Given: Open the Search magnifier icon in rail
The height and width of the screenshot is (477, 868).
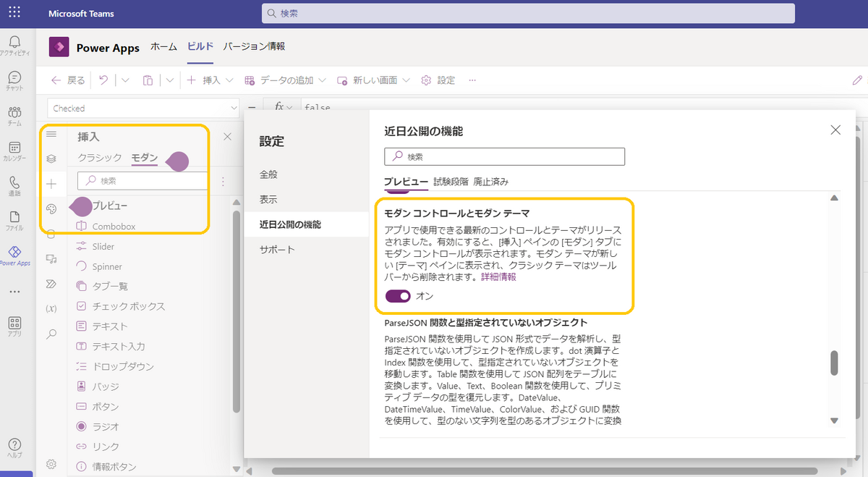Looking at the screenshot, I should coord(51,334).
